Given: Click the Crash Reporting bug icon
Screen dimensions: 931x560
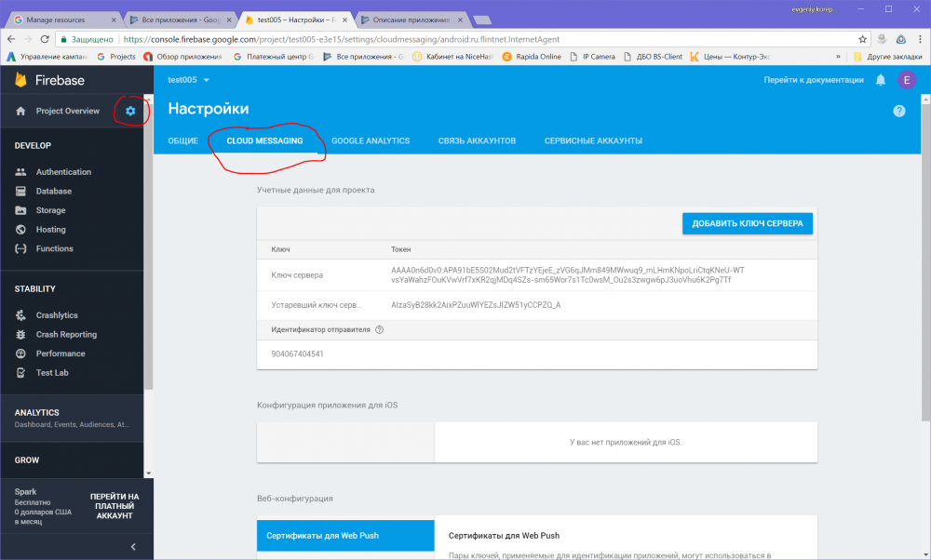Looking at the screenshot, I should (x=20, y=335).
